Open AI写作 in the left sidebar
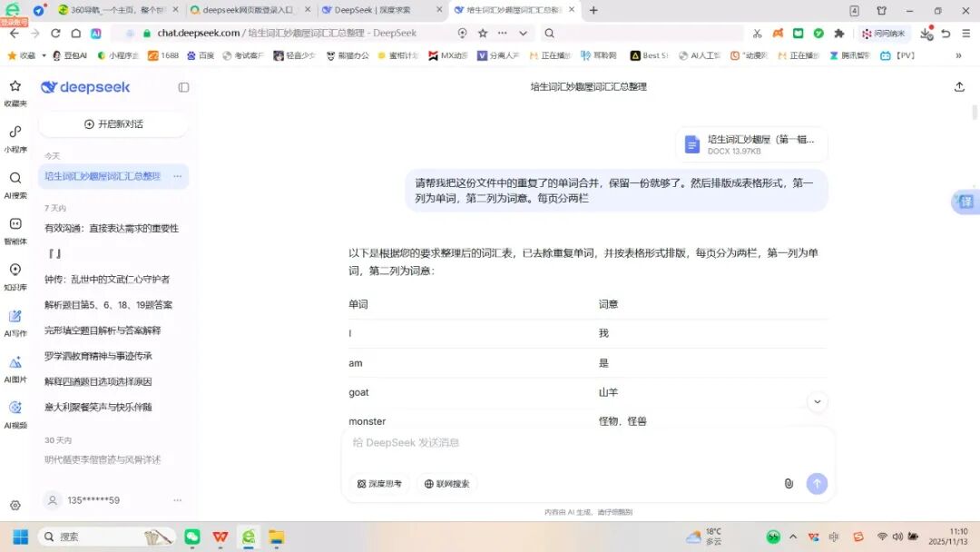This screenshot has height=552, width=980. coord(15,323)
